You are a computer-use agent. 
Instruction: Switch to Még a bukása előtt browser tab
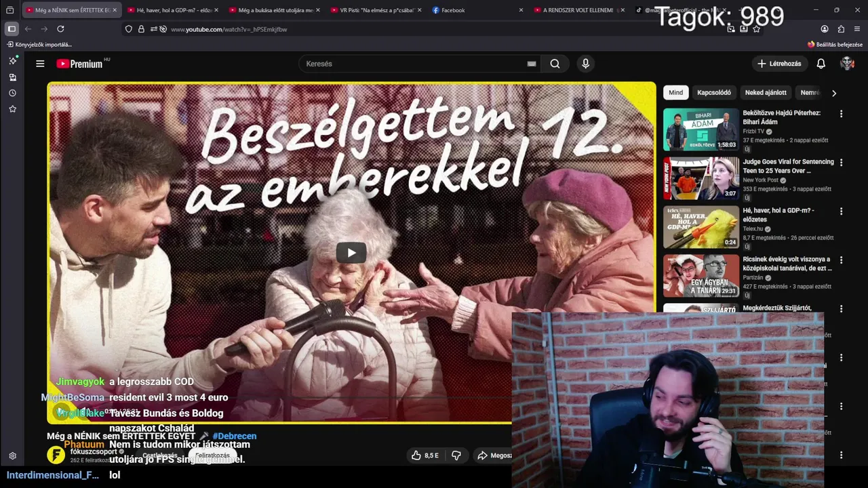click(275, 10)
